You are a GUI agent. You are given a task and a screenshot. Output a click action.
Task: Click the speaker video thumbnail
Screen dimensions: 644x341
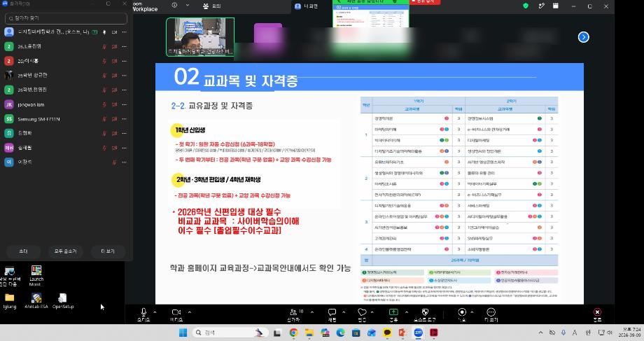[x=200, y=36]
